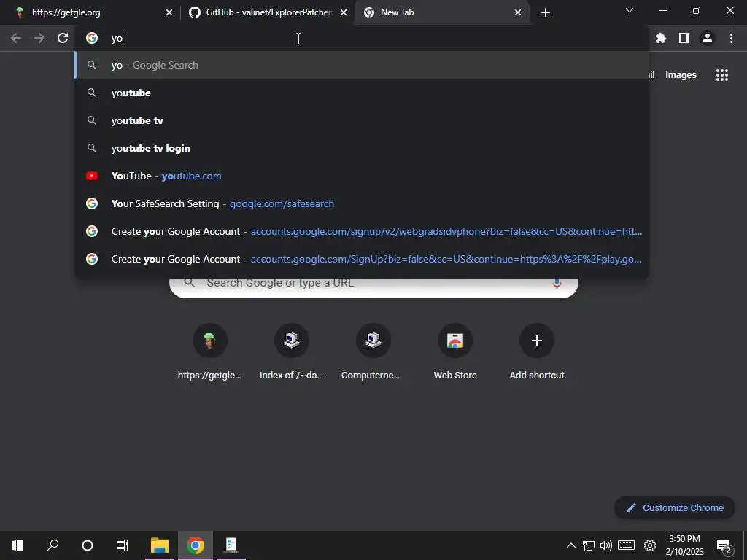Show hidden system tray icons

[570, 545]
